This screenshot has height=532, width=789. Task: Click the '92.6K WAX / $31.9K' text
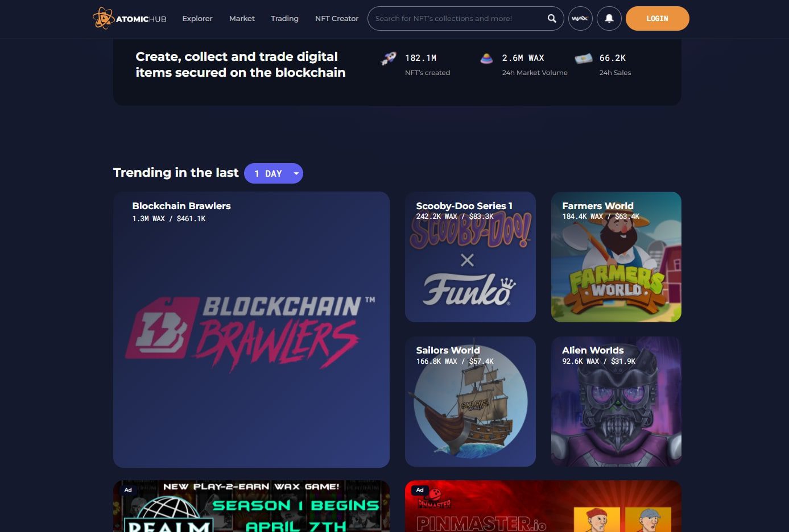click(599, 361)
